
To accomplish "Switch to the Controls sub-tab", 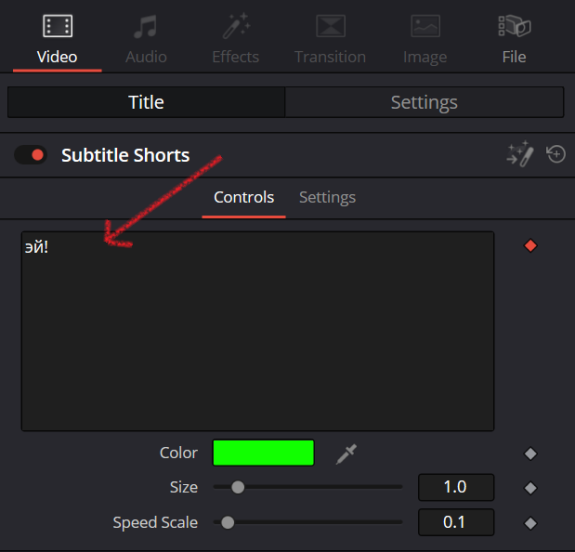I will point(244,198).
